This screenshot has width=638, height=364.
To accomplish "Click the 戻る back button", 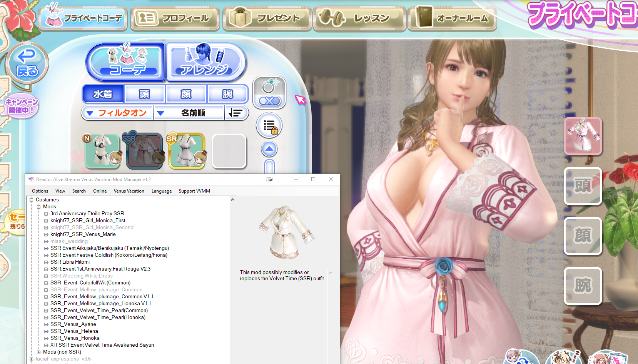I will (x=27, y=63).
